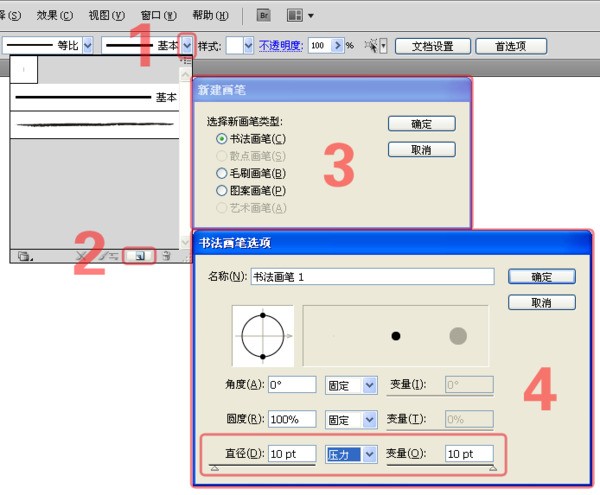
Task: Click 确定 in 书法画笔选项 dialog
Action: (541, 277)
